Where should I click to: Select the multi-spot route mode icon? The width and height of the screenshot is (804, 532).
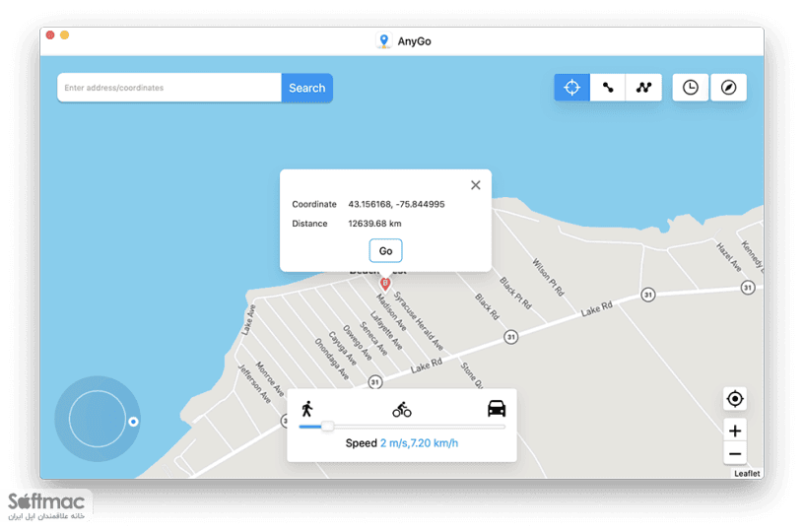click(x=643, y=88)
